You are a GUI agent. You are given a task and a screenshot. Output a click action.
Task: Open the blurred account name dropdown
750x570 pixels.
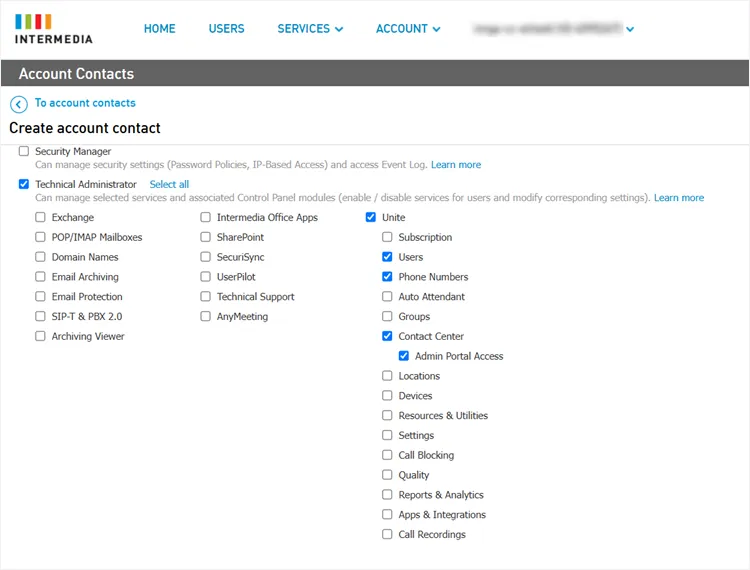[x=553, y=29]
